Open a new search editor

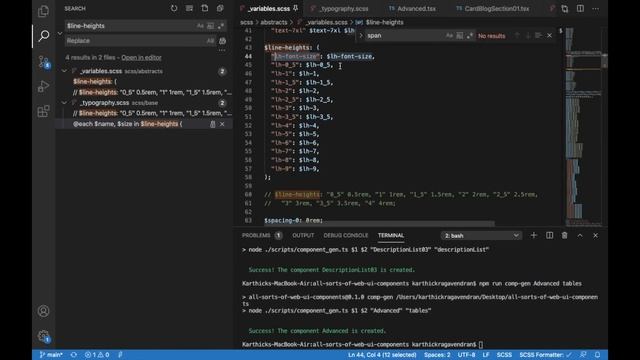205,8
